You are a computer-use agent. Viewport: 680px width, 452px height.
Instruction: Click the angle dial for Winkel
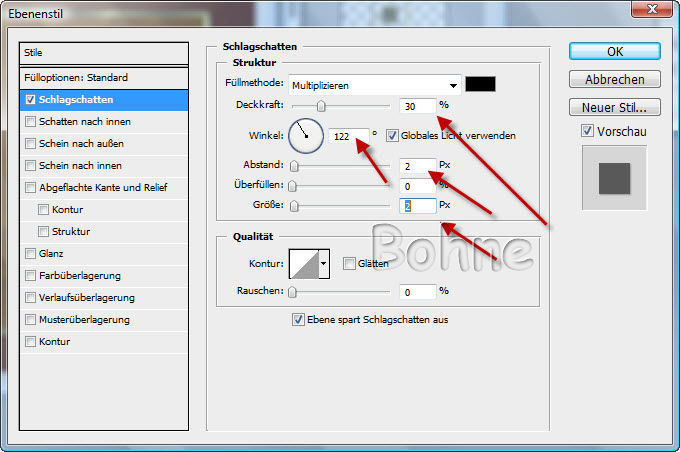[306, 134]
